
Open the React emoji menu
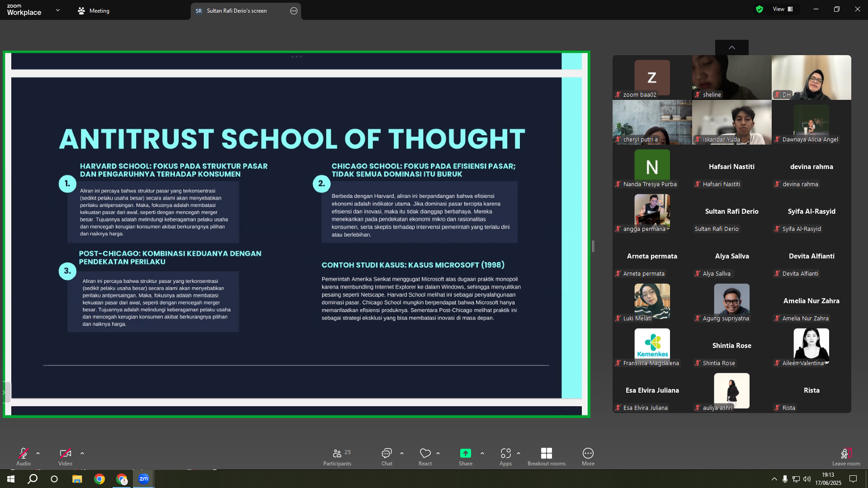tap(425, 456)
